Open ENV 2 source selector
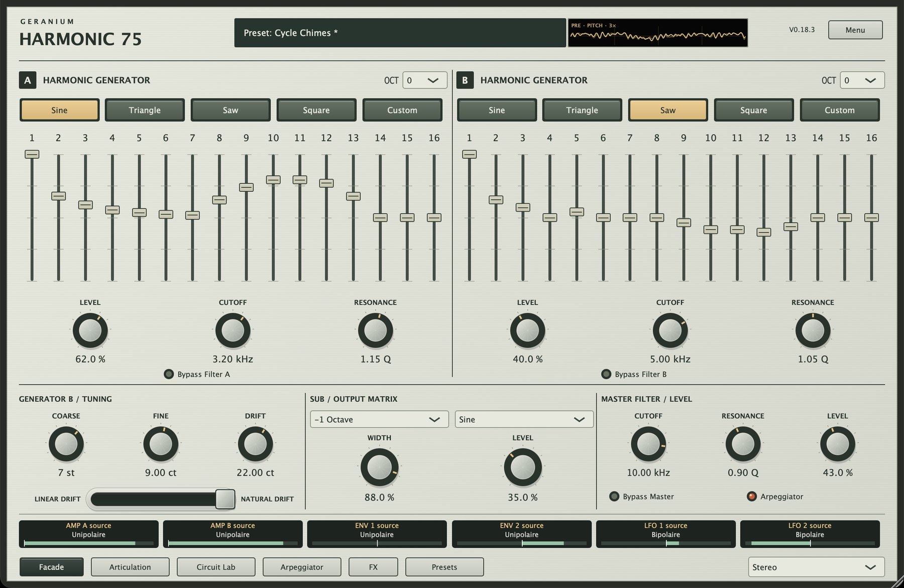The image size is (904, 588). tap(521, 534)
